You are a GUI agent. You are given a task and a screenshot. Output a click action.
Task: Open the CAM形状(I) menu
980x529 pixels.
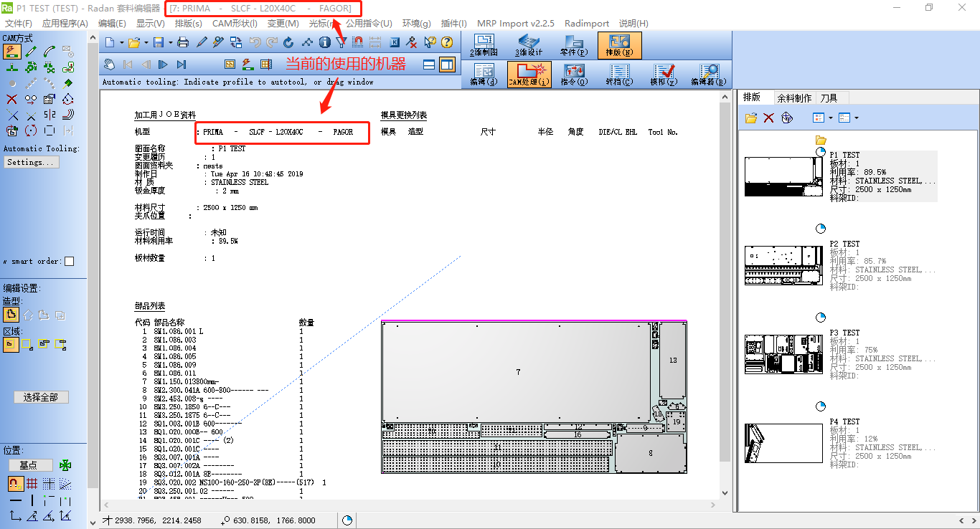click(235, 24)
